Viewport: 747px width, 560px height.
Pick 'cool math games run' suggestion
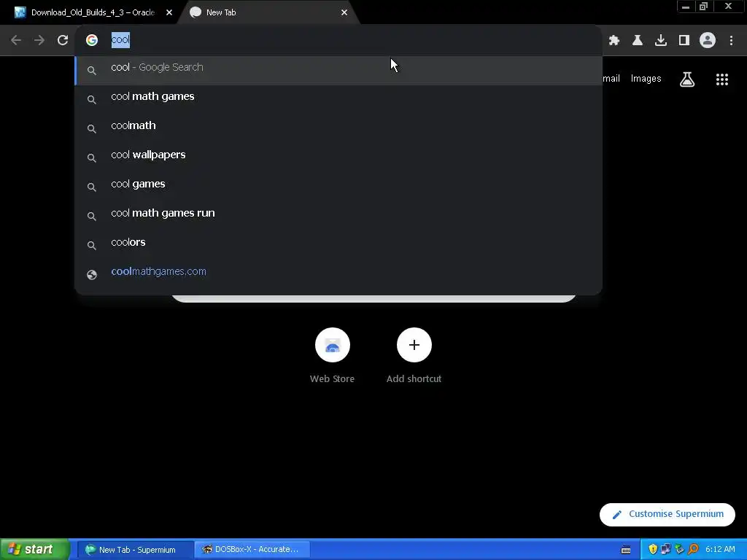[338, 216]
